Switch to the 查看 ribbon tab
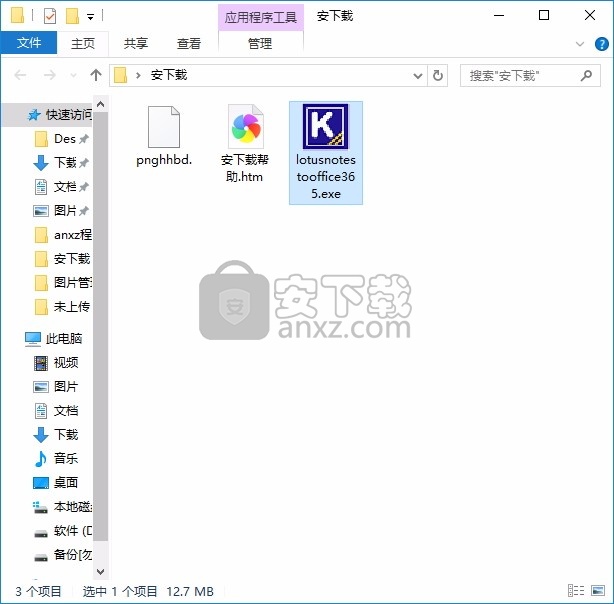Screen dimensions: 614x604 (189, 43)
